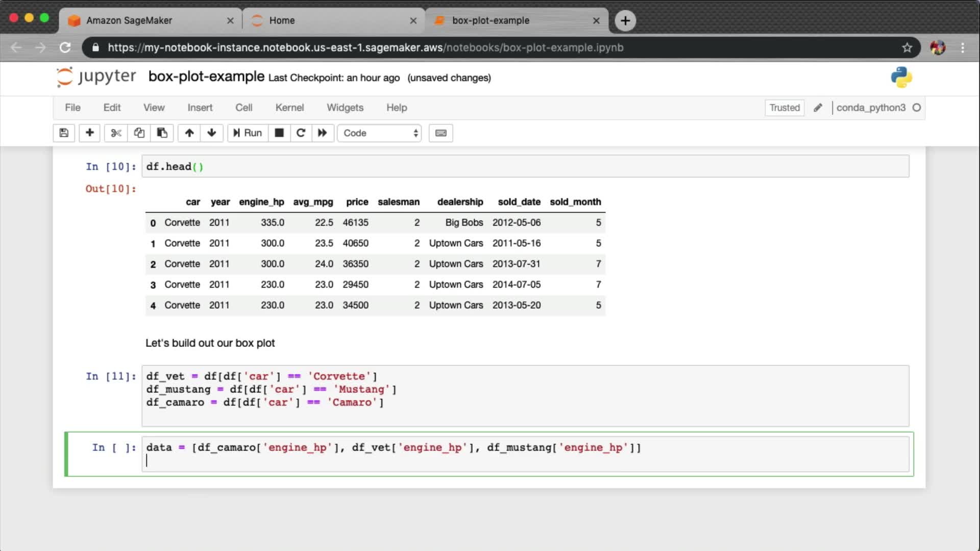The image size is (980, 551).
Task: Insert cell below with plus icon
Action: point(89,133)
